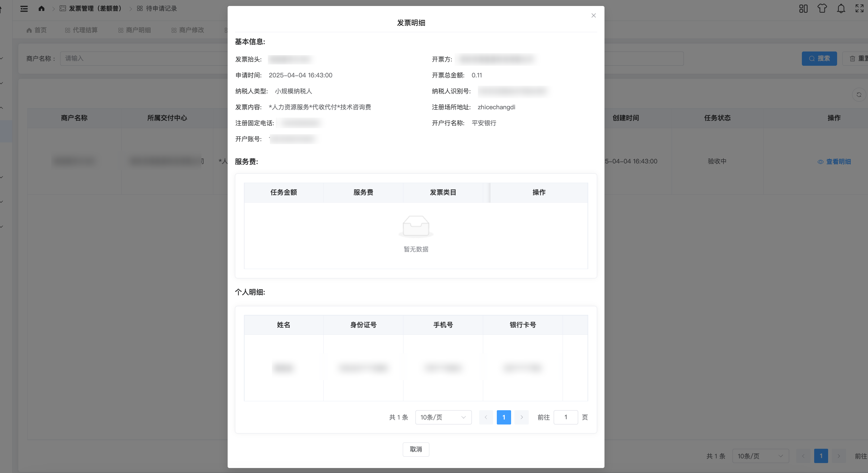The image size is (868, 473).
Task: Open the 10条/页 dropdown in background table
Action: 760,456
